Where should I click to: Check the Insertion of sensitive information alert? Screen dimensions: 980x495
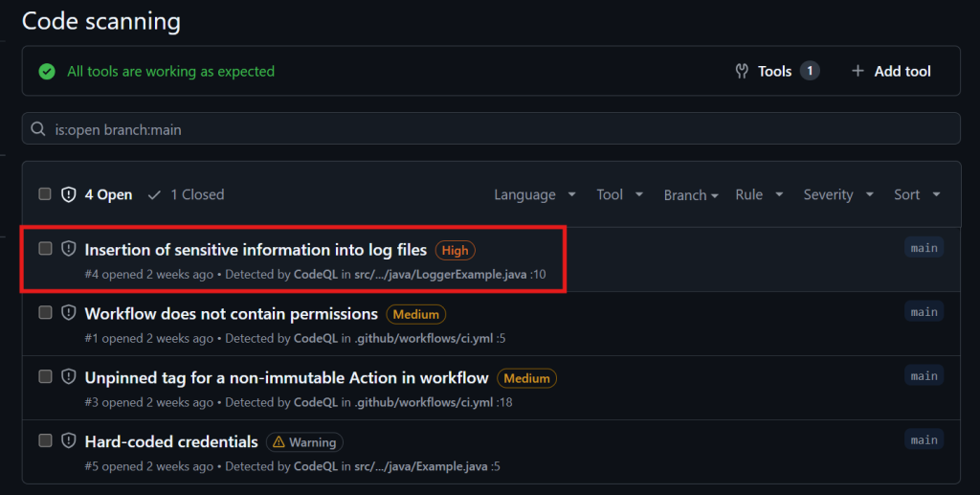[x=45, y=249]
